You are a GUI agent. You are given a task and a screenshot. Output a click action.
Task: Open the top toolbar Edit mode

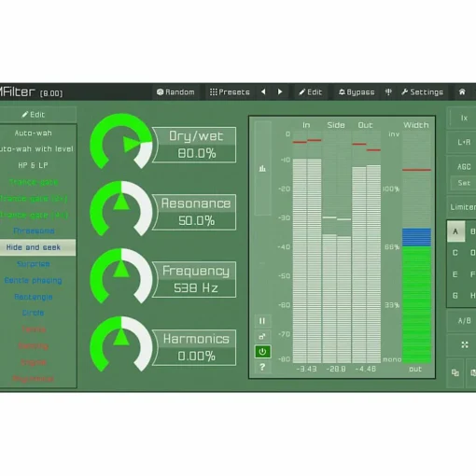point(311,92)
